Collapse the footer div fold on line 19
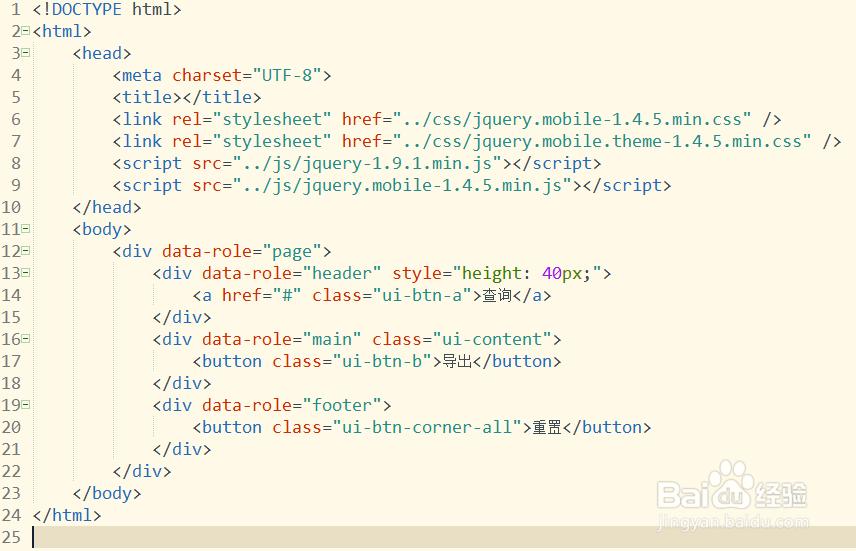Viewport: 856px width, 551px height. click(x=26, y=404)
